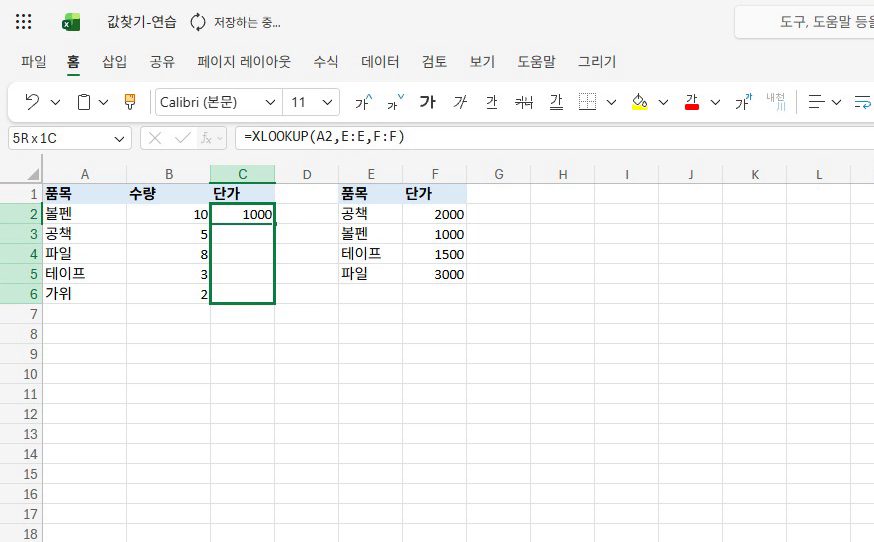874x542 pixels.
Task: Expand the fill color dropdown arrow
Action: tap(663, 102)
